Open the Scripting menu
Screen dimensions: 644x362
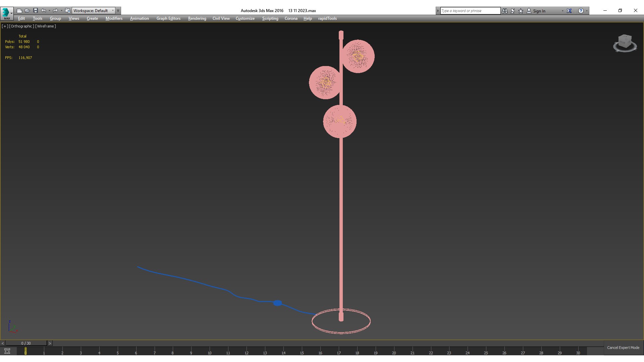pos(270,18)
